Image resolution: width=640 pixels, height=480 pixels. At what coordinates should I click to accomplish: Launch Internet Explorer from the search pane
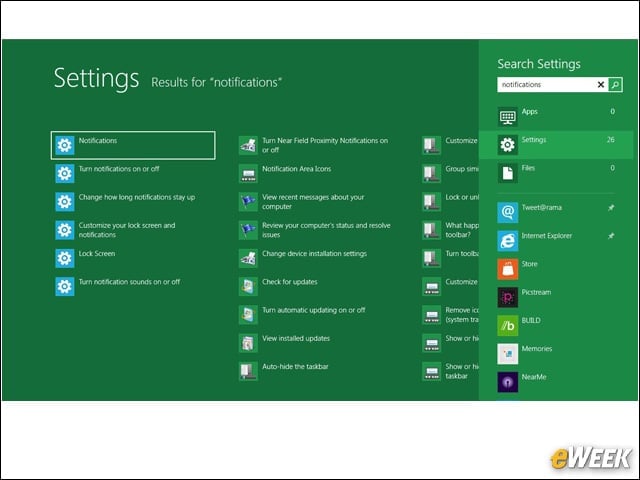click(507, 241)
